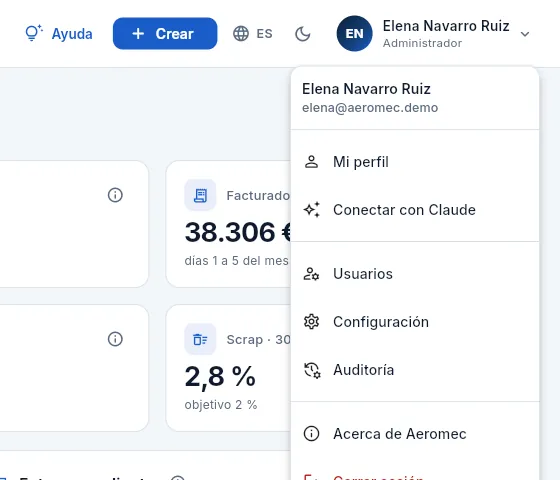The width and height of the screenshot is (560, 480).
Task: Click the scrap bin icon on Scrap card
Action: pyautogui.click(x=200, y=339)
